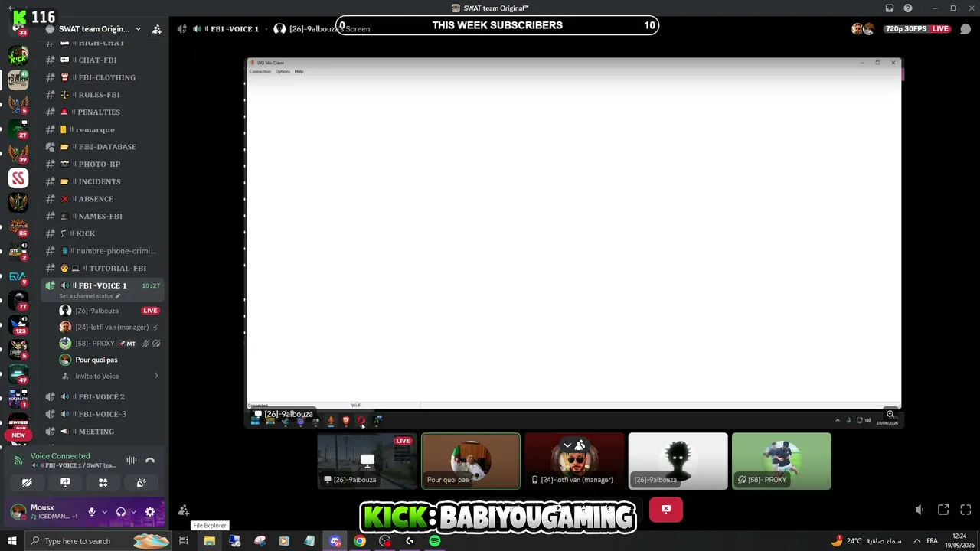
Task: Expand the microphone input options arrow
Action: (104, 512)
